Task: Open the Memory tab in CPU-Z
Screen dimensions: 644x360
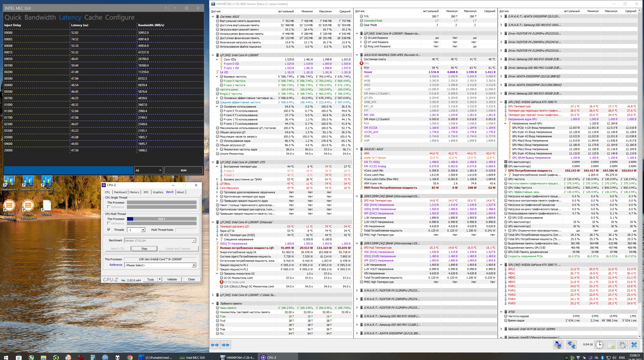Action: (x=134, y=192)
